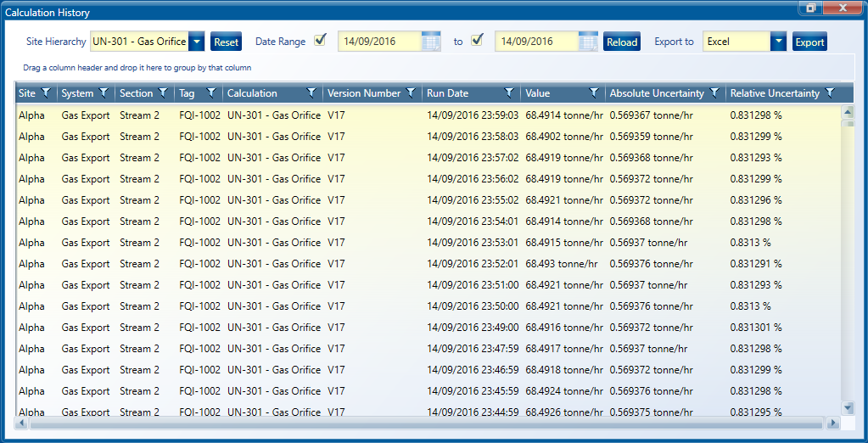
Task: Open the end date calendar picker
Action: 589,42
